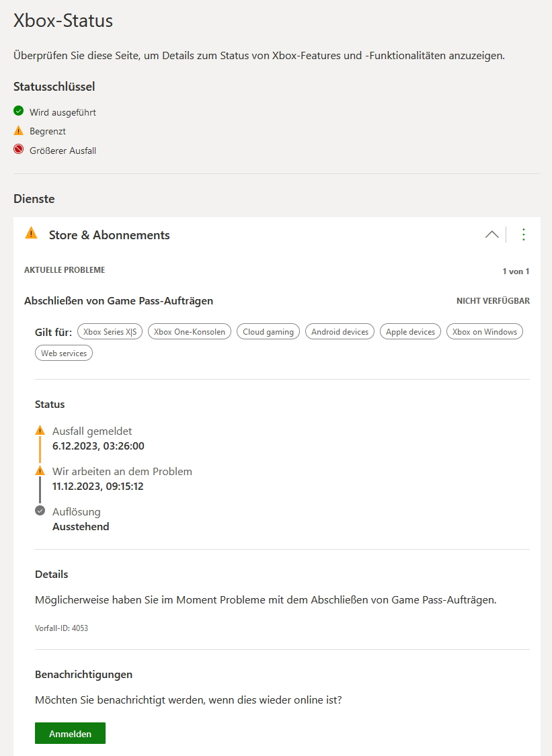
Task: Click the Benachrichtigungen heading
Action: tap(83, 675)
